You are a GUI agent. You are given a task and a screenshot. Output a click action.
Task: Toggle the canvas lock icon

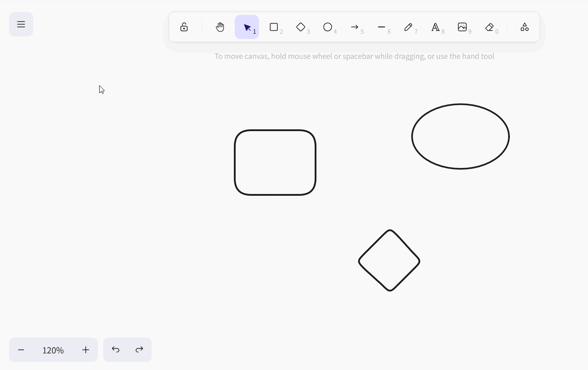tap(184, 27)
